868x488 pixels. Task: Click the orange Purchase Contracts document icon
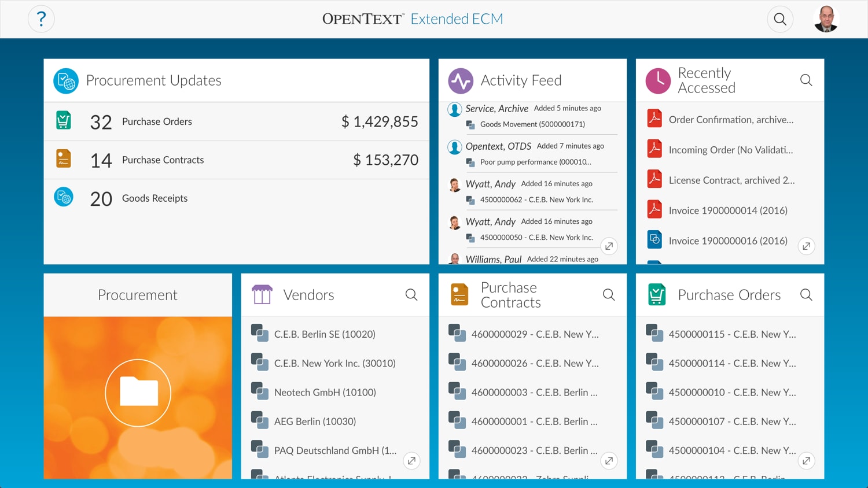pos(63,158)
